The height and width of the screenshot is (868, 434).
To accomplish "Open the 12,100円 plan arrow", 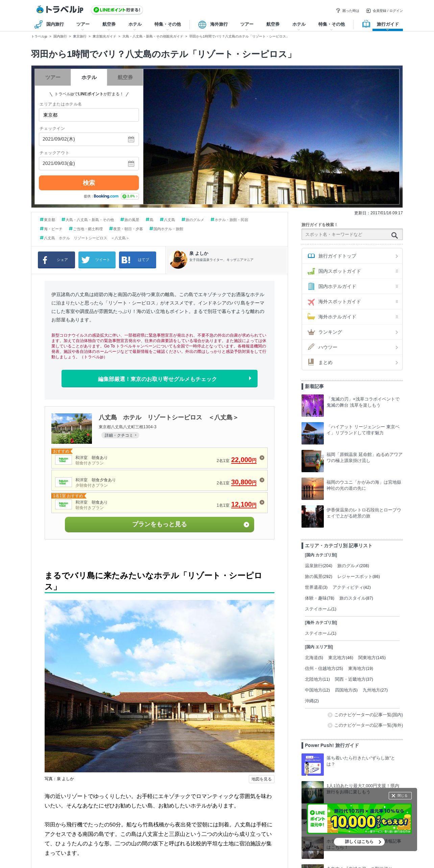I will coord(262,502).
